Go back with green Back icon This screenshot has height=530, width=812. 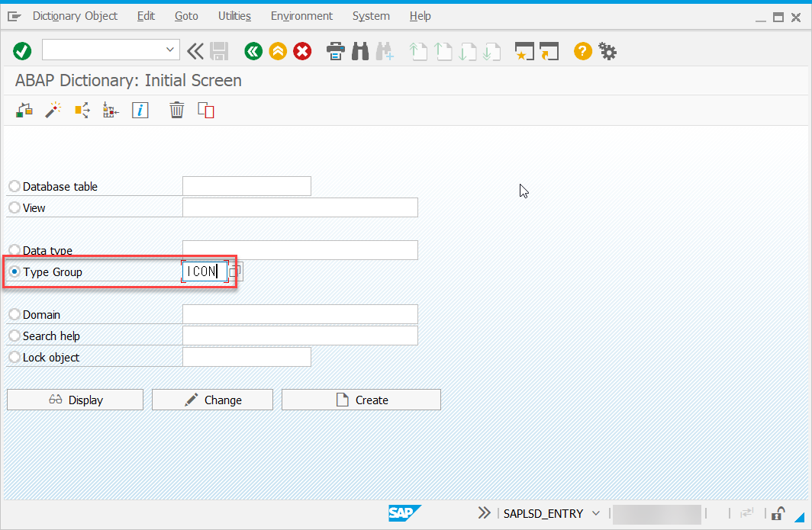pyautogui.click(x=253, y=51)
